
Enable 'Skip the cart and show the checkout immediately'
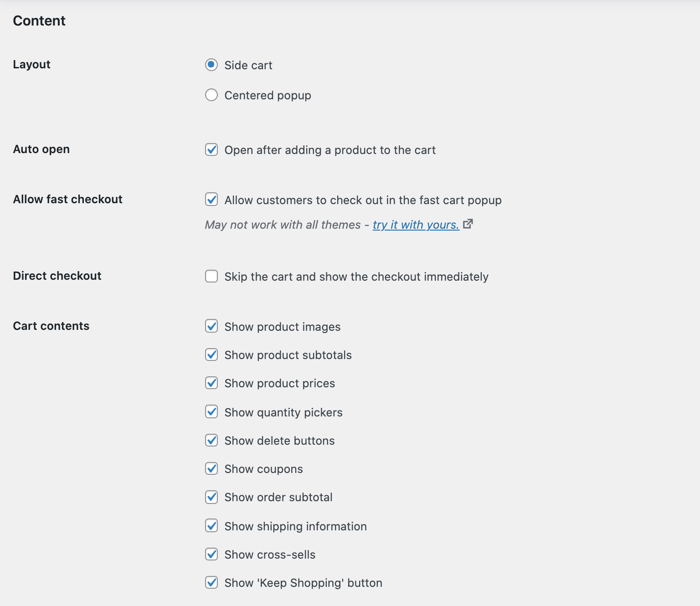[x=211, y=276]
